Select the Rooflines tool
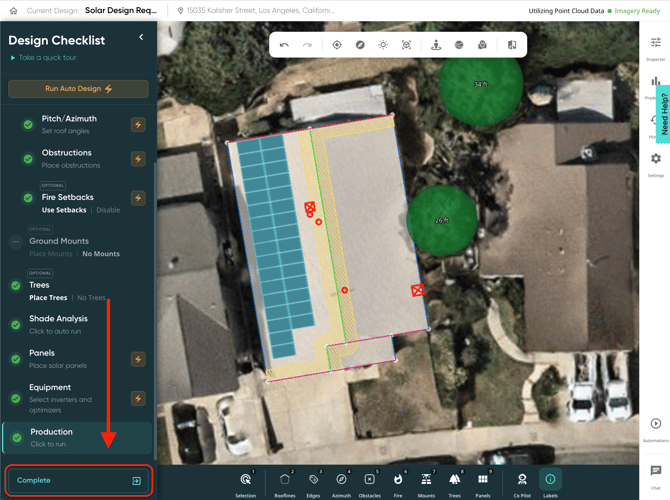The height and width of the screenshot is (500, 670). click(285, 481)
